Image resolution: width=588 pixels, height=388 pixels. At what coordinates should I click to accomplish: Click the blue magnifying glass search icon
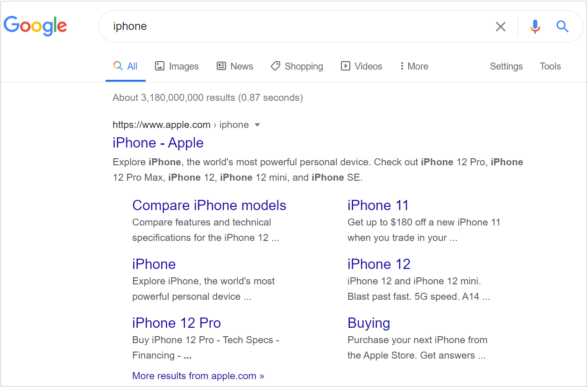[x=562, y=27]
